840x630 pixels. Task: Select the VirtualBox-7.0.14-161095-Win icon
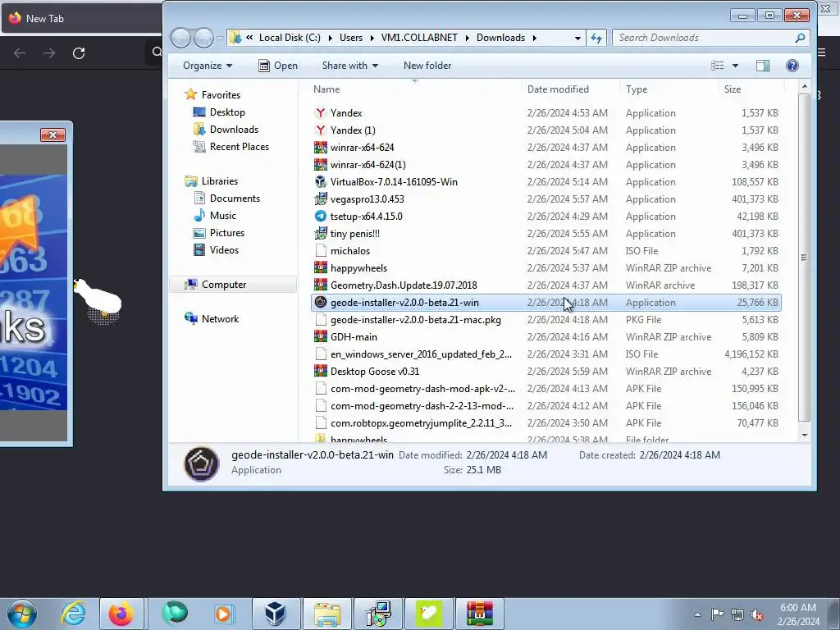click(x=321, y=181)
